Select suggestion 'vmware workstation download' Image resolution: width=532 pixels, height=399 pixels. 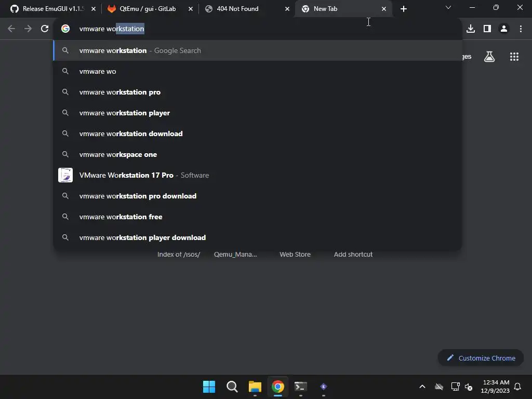tap(258, 134)
